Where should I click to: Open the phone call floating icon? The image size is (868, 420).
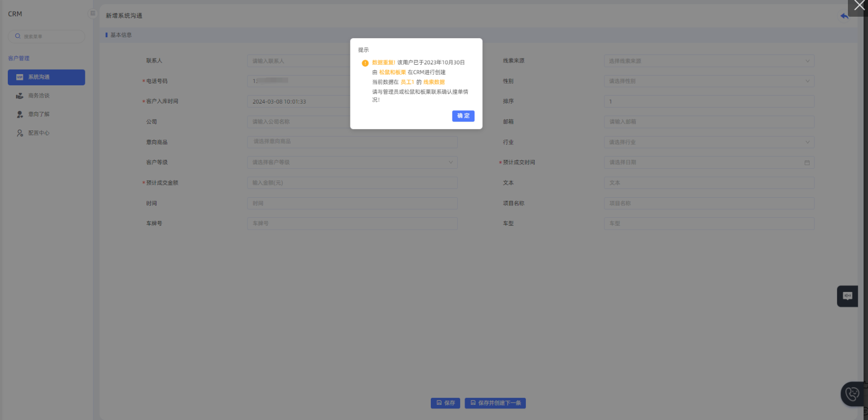pyautogui.click(x=852, y=394)
